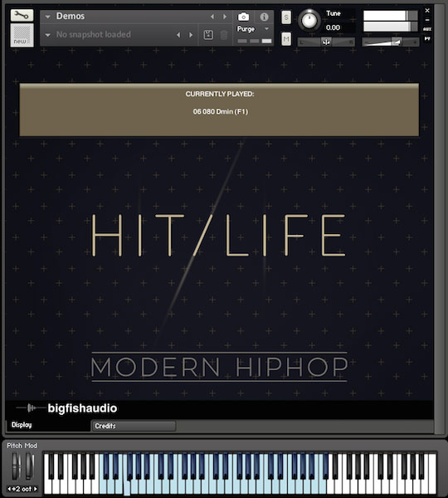
Task: Show instrument info with the 'i' icon
Action: (x=264, y=17)
